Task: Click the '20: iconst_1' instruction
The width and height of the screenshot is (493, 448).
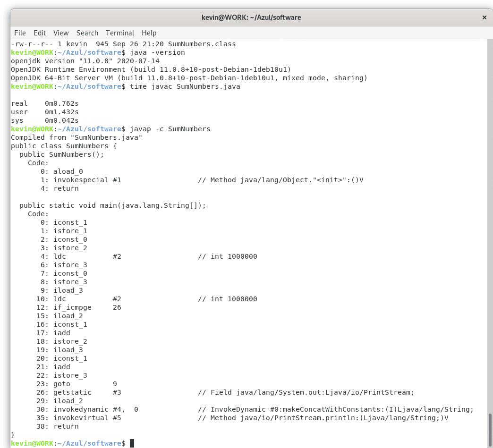Action: 61,358
